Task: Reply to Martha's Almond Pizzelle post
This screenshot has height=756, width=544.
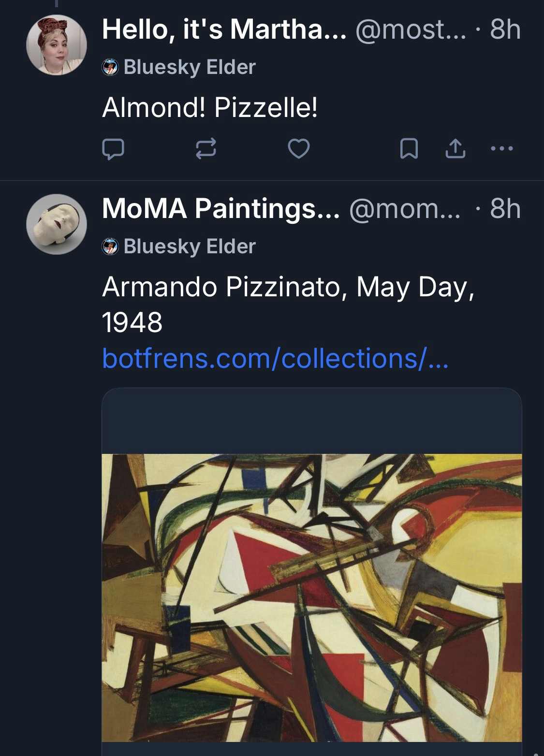Action: [113, 149]
